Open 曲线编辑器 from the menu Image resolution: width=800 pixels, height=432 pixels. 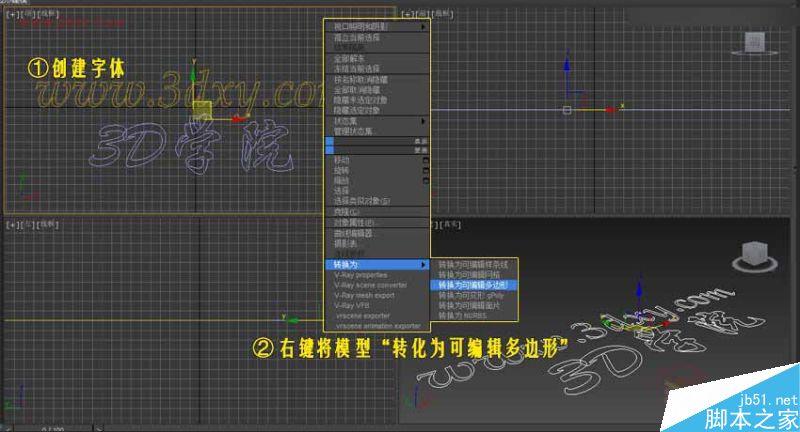353,234
